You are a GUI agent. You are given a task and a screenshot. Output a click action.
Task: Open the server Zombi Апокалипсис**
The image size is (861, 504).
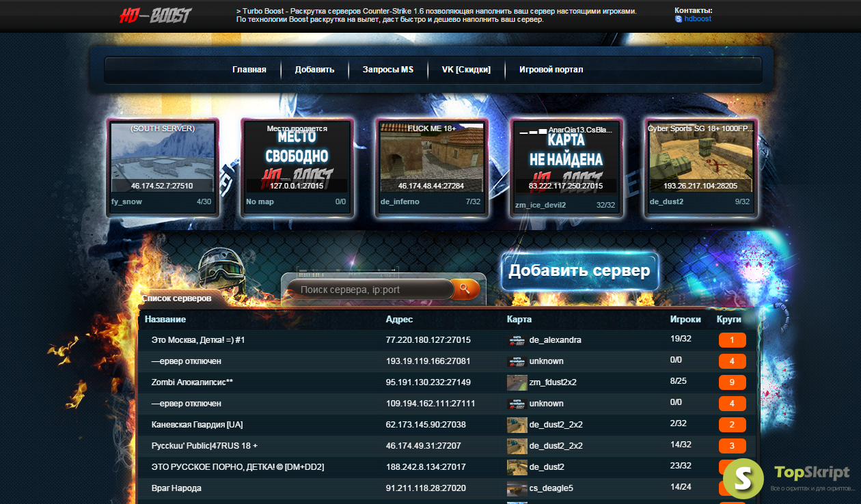click(x=192, y=382)
